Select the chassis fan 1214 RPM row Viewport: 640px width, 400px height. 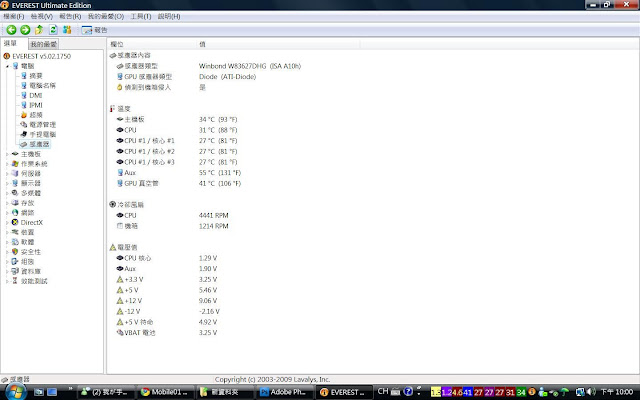tap(172, 226)
